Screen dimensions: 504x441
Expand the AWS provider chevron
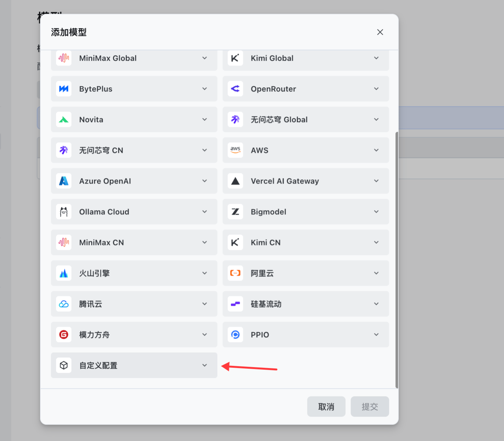(x=376, y=150)
